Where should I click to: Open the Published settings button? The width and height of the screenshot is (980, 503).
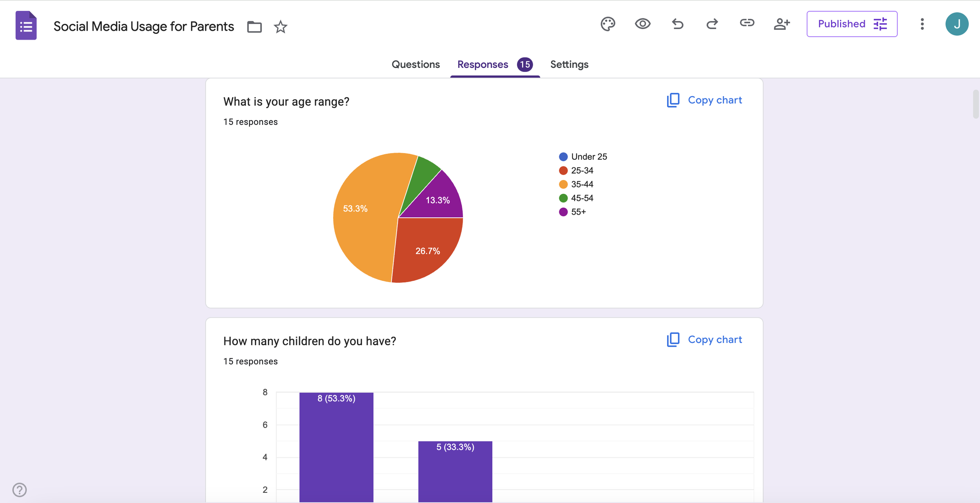[852, 24]
